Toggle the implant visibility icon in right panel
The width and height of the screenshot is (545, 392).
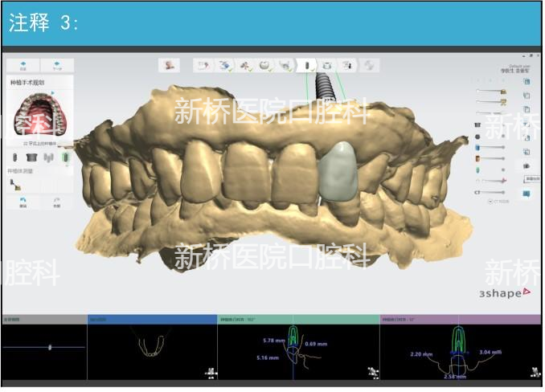coord(477,169)
